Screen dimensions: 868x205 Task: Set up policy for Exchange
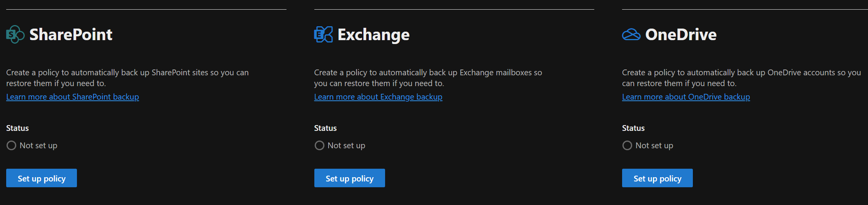pyautogui.click(x=350, y=178)
